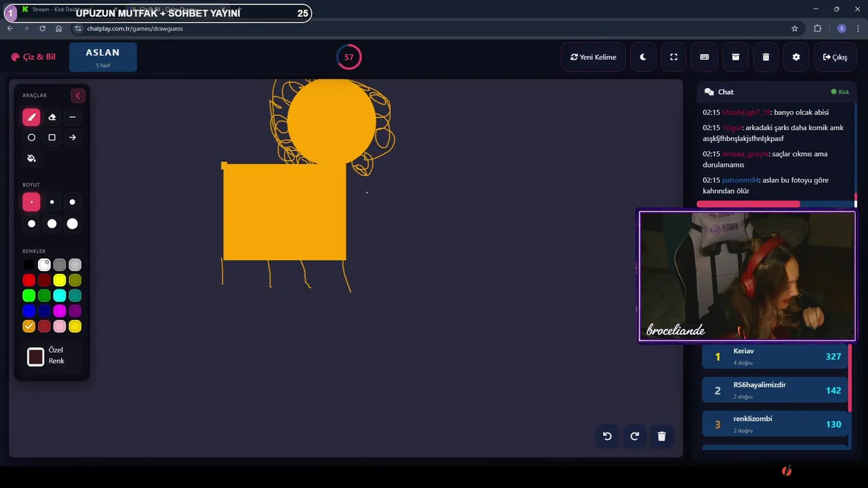This screenshot has width=868, height=488.
Task: Pick the pink color swatch
Action: point(60,327)
